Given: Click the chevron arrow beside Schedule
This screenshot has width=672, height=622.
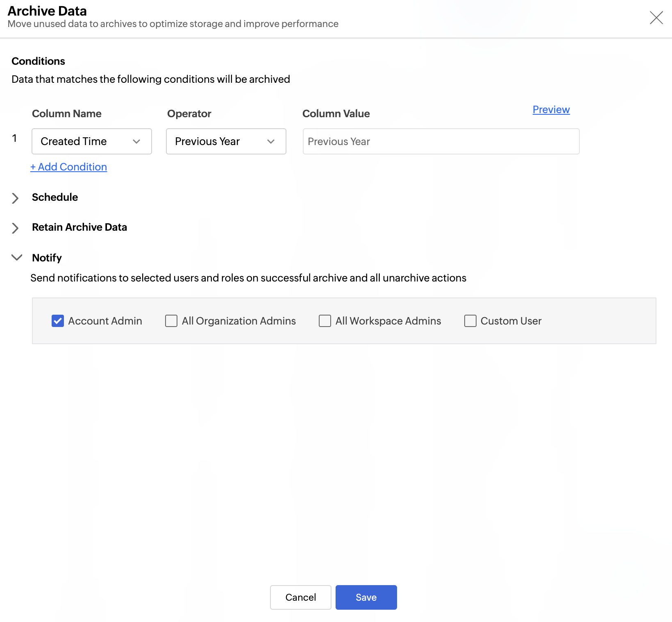Looking at the screenshot, I should [15, 198].
